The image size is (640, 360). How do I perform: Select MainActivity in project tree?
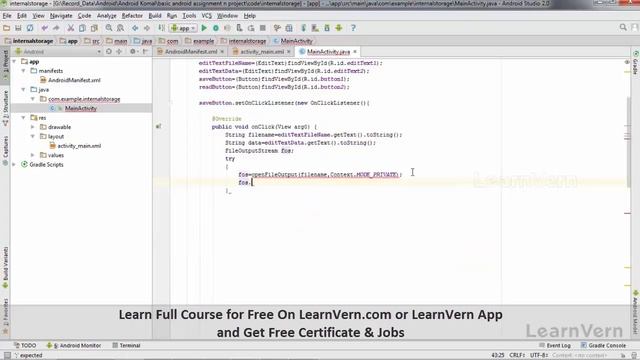click(x=80, y=108)
